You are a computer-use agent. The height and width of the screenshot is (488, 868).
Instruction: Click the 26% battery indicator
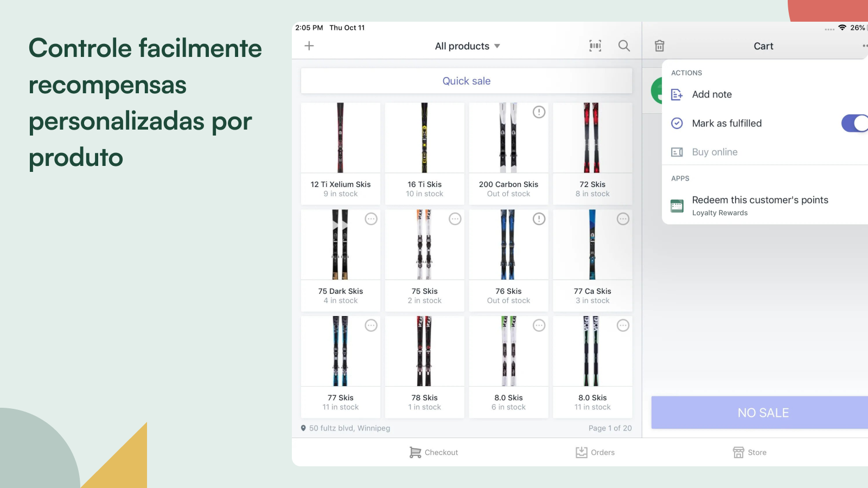tap(858, 28)
